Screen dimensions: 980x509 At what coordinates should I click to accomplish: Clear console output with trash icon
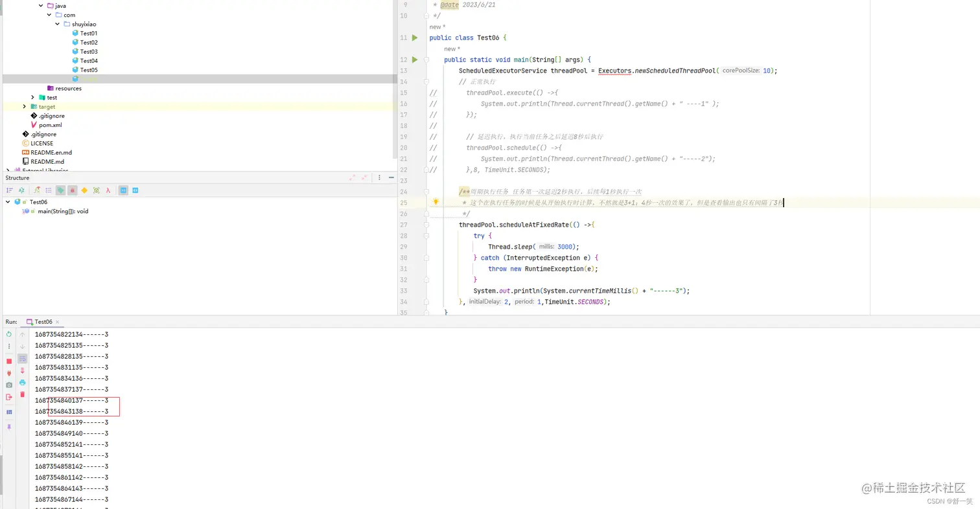(x=23, y=394)
